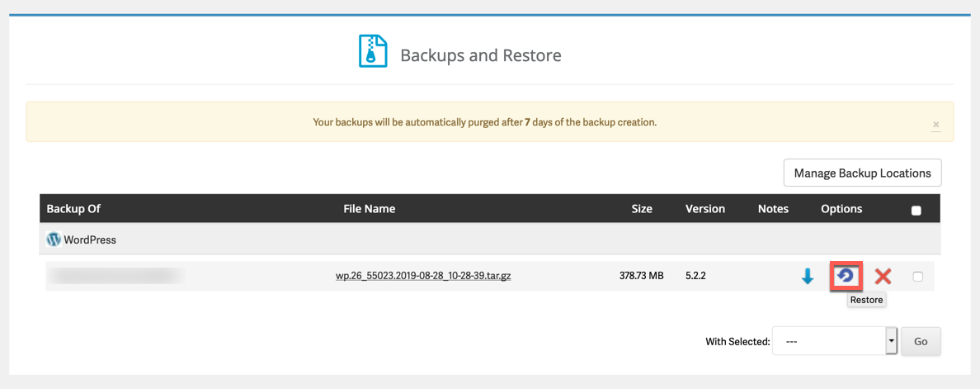
Task: Click the Backups and Restore zip icon
Action: pyautogui.click(x=373, y=51)
